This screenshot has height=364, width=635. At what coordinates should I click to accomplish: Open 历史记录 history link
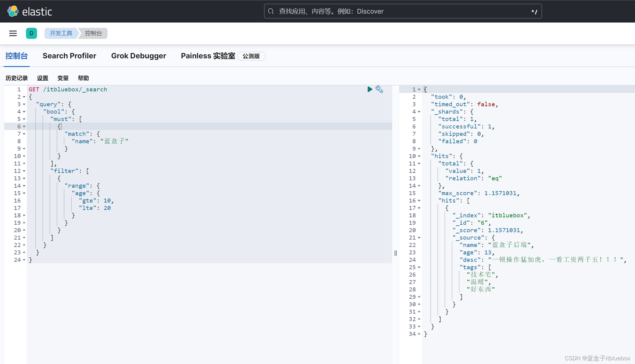click(17, 78)
